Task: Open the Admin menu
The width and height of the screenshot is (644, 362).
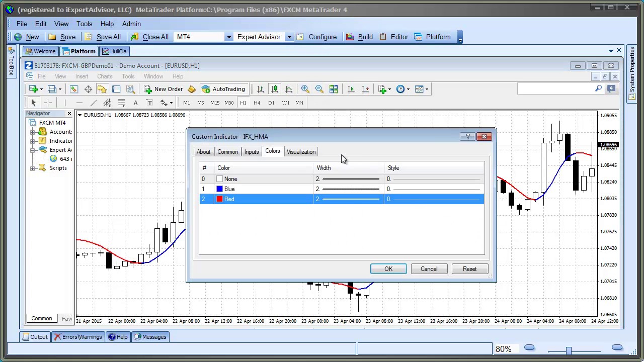Action: [x=131, y=24]
